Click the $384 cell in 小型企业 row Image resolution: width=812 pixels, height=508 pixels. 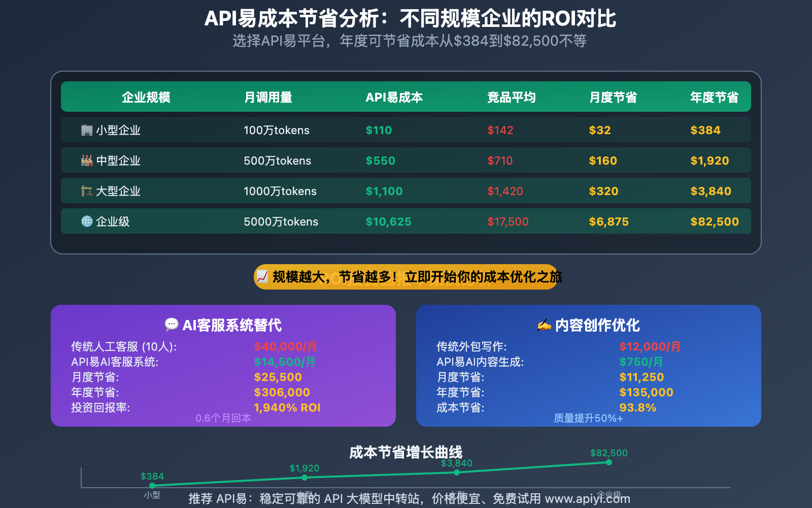click(705, 130)
